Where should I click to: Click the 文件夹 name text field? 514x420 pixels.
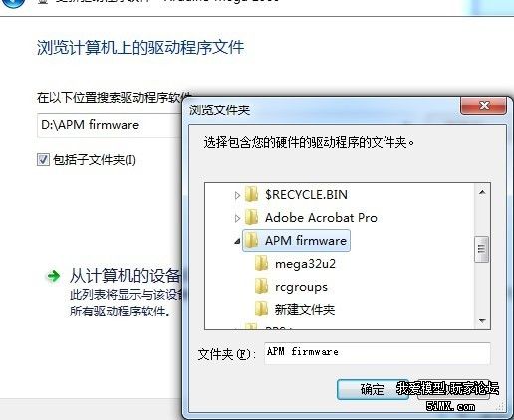click(378, 353)
